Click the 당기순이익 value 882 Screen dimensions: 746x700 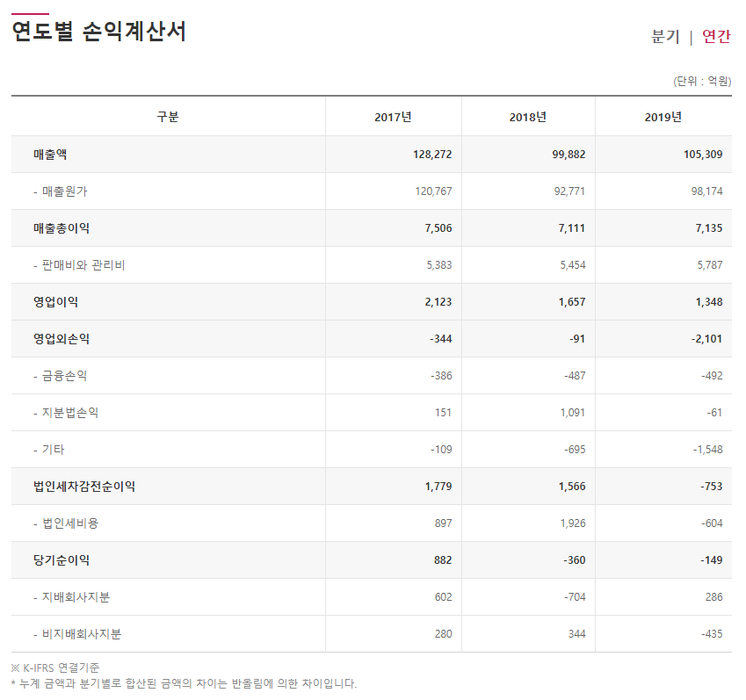pos(443,560)
